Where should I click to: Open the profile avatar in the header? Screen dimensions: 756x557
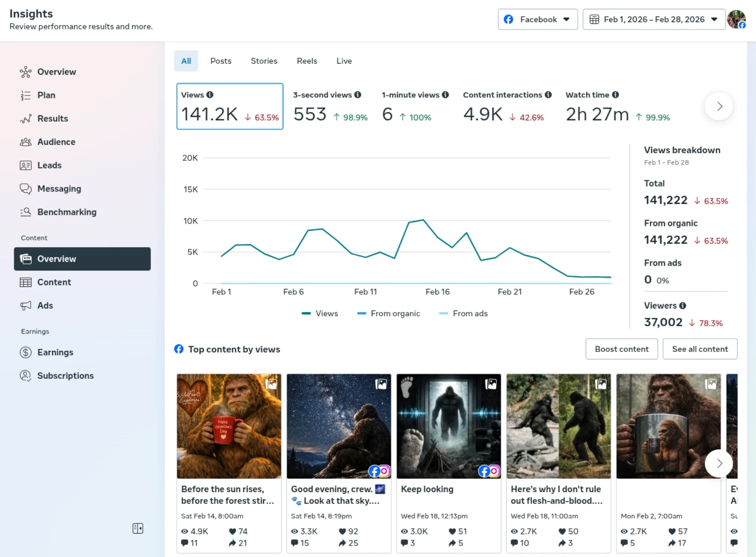pos(736,19)
